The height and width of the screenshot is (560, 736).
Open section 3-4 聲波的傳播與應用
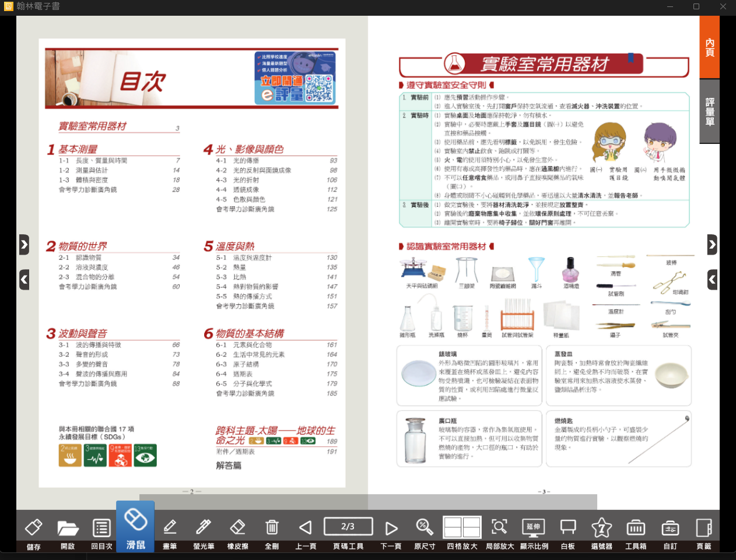coord(119,374)
